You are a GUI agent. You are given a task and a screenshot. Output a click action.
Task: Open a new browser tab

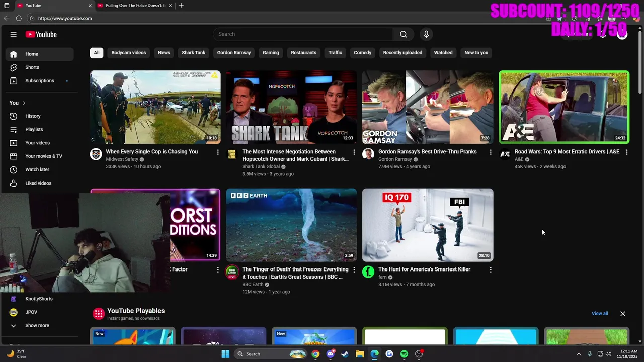pos(181,6)
